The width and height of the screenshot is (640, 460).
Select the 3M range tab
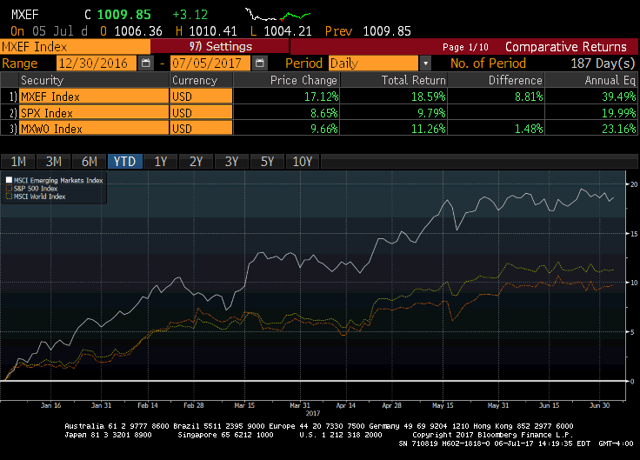coord(53,162)
